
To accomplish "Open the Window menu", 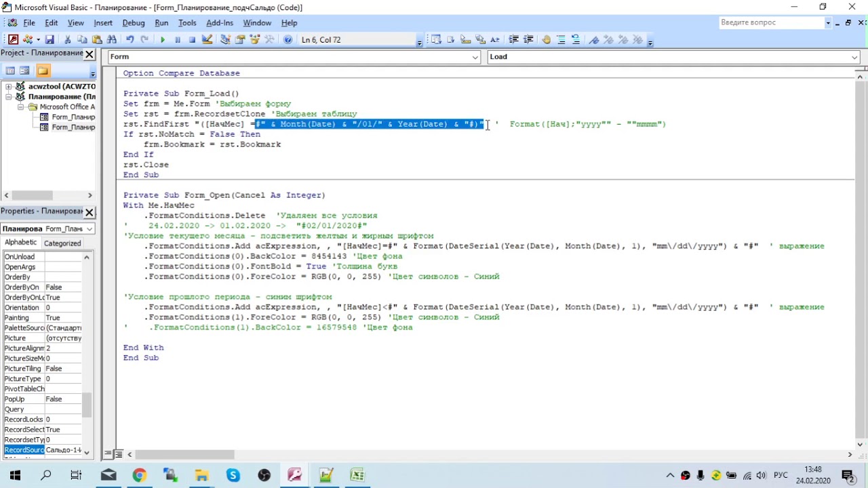I will tap(257, 23).
